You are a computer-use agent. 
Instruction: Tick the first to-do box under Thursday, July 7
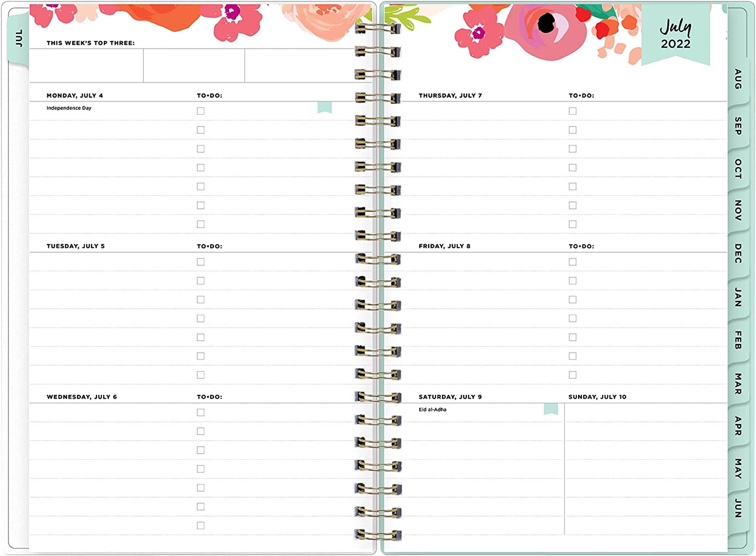(573, 111)
